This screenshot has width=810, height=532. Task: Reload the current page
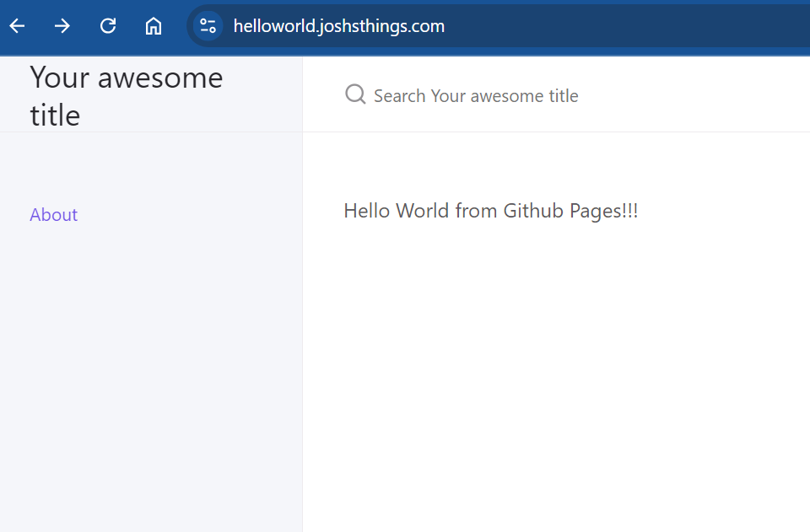(108, 26)
